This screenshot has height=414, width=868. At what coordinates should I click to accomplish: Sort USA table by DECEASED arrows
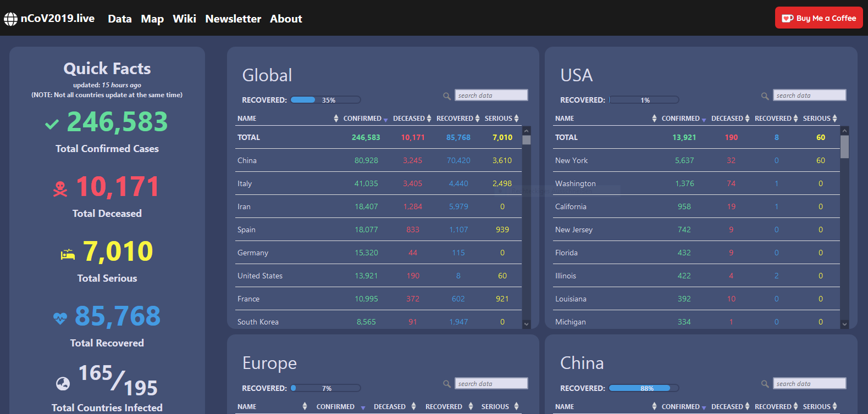(747, 119)
